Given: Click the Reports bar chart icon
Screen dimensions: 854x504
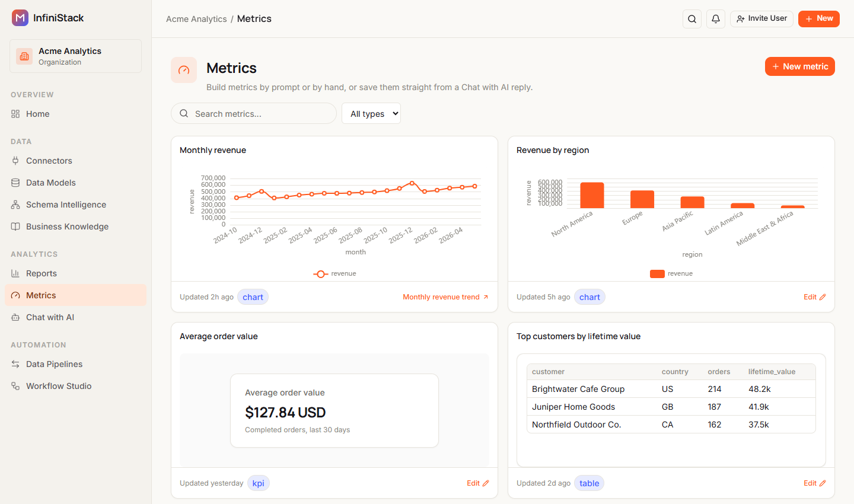Looking at the screenshot, I should coord(15,273).
